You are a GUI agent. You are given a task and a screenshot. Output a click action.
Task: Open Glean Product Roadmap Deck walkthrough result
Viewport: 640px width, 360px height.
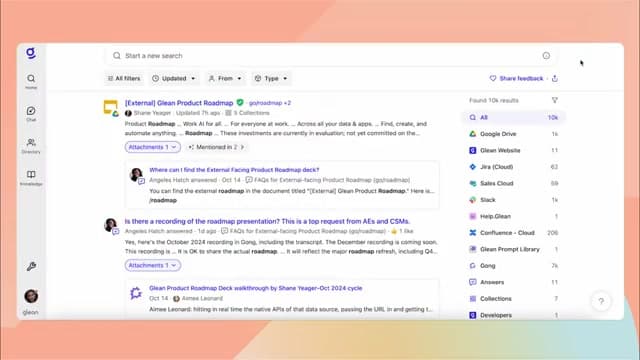256,288
